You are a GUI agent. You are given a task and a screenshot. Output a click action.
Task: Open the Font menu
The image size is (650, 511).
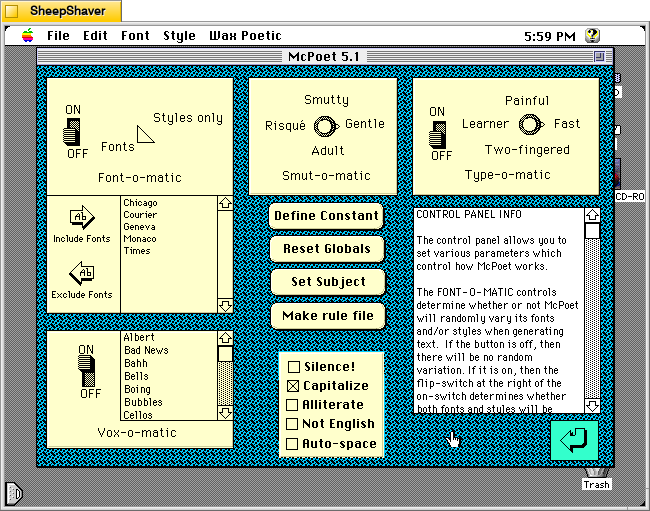point(135,36)
